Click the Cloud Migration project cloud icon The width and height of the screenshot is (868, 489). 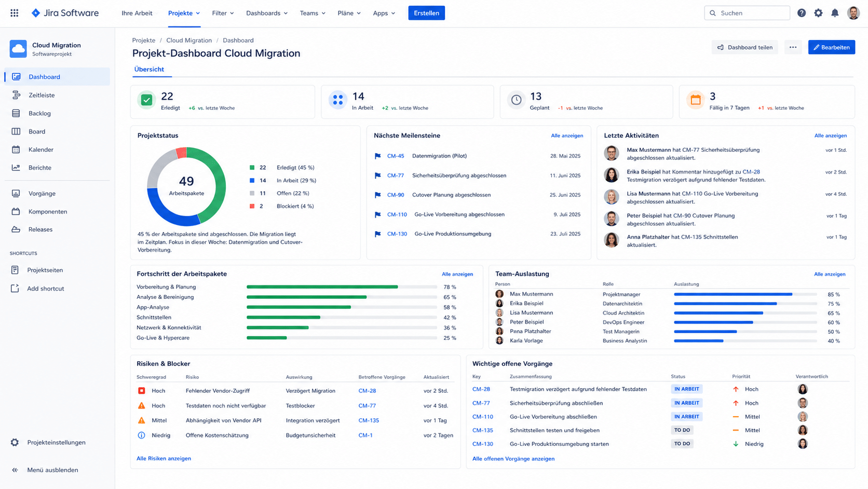tap(18, 49)
